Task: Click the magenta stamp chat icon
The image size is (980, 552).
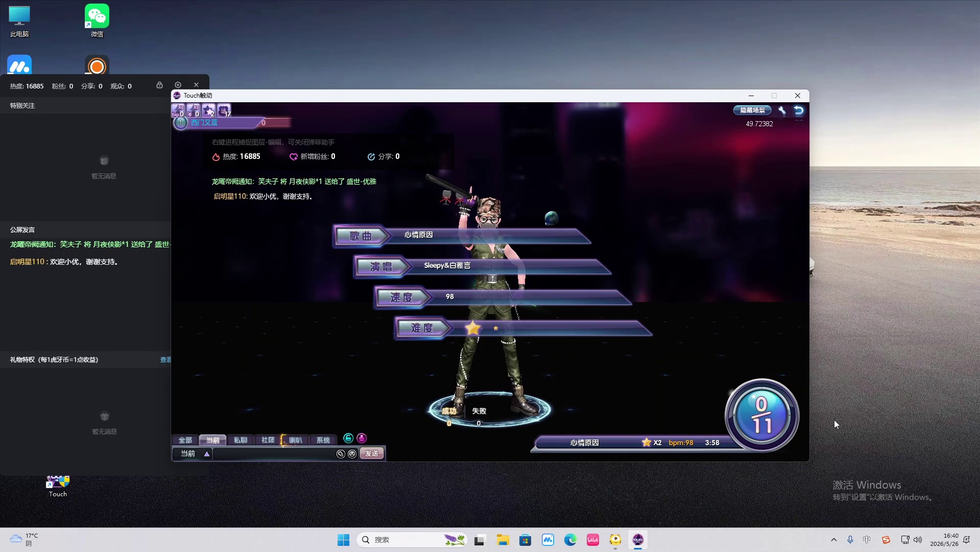Action: click(x=362, y=438)
